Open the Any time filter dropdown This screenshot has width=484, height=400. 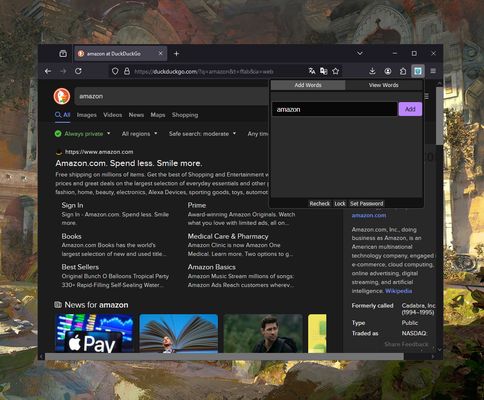pos(258,134)
